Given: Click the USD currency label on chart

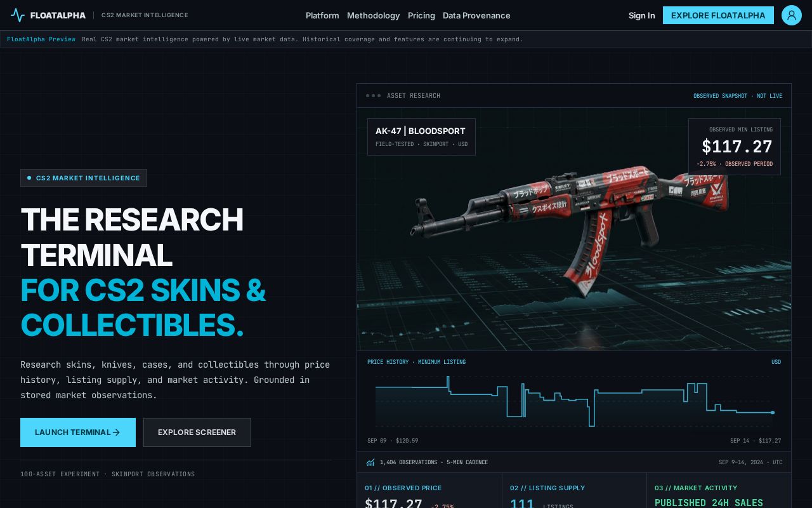Looking at the screenshot, I should point(776,362).
